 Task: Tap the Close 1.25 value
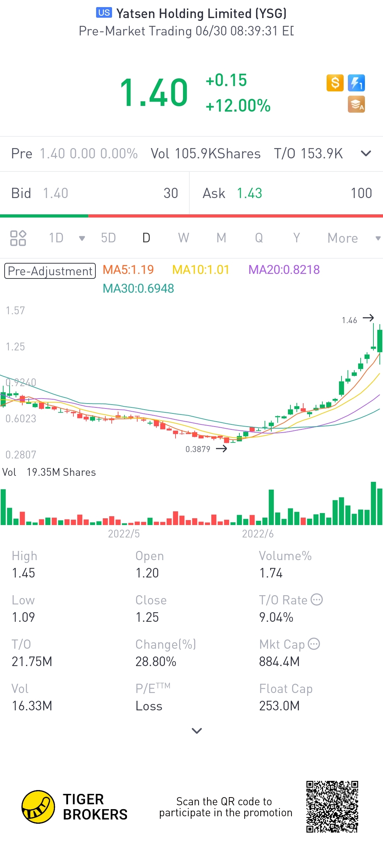tap(147, 617)
